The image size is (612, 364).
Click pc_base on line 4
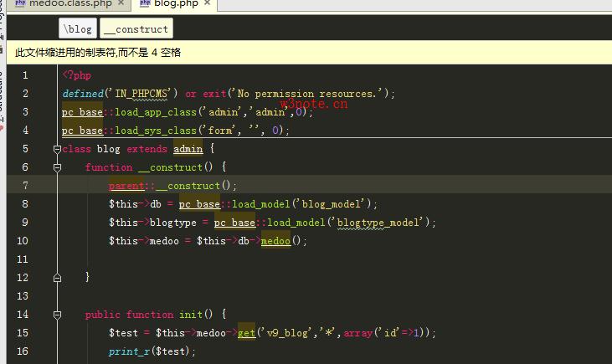coord(82,131)
